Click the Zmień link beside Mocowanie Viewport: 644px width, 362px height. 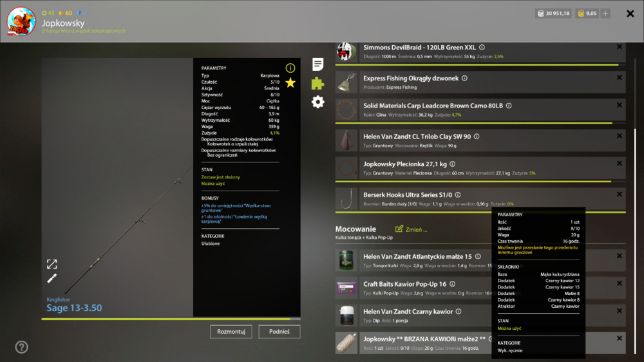[412, 229]
